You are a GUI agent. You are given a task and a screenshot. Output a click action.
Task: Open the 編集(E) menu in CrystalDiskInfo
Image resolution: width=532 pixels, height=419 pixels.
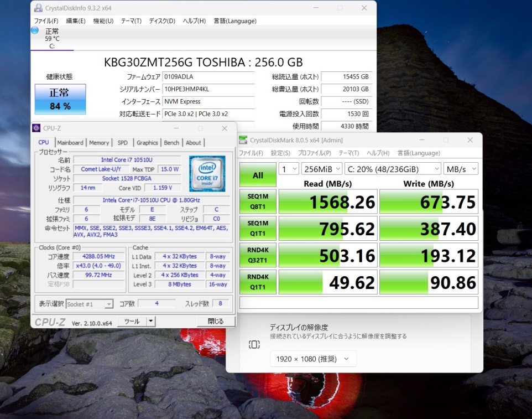tap(76, 21)
